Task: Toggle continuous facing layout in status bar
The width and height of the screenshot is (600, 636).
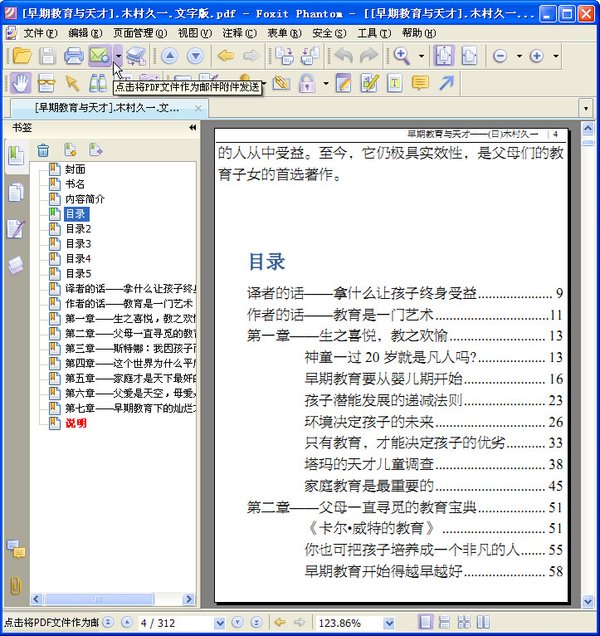Action: pos(464,622)
